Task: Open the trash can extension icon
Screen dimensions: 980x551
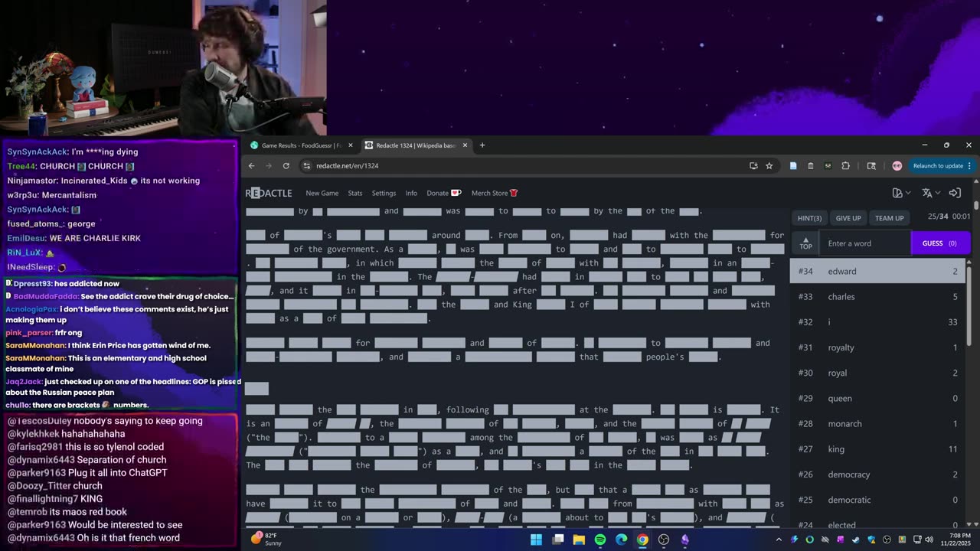Action: coord(811,165)
